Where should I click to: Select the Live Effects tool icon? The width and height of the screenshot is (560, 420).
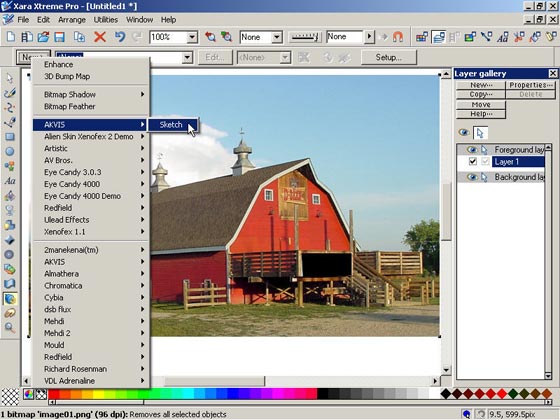(x=10, y=299)
